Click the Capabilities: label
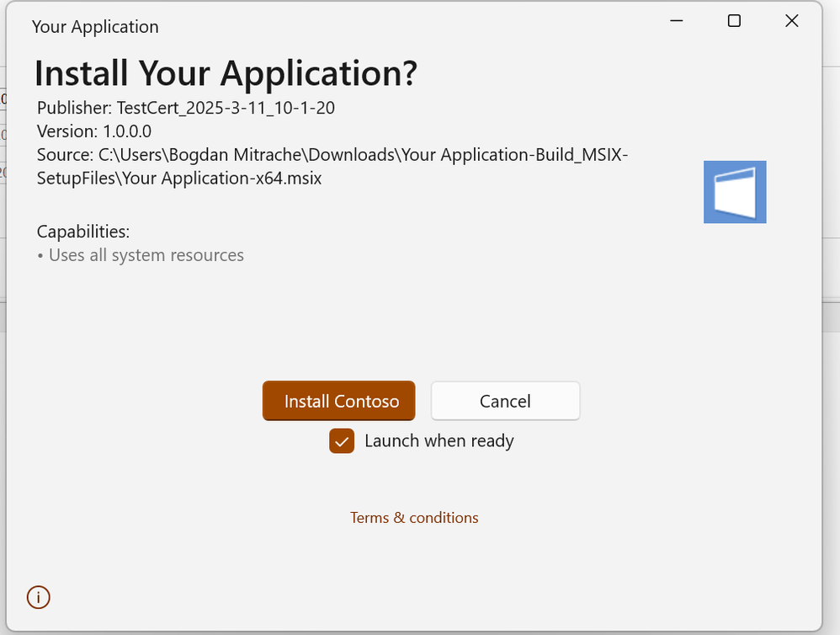This screenshot has width=840, height=635. (x=83, y=232)
